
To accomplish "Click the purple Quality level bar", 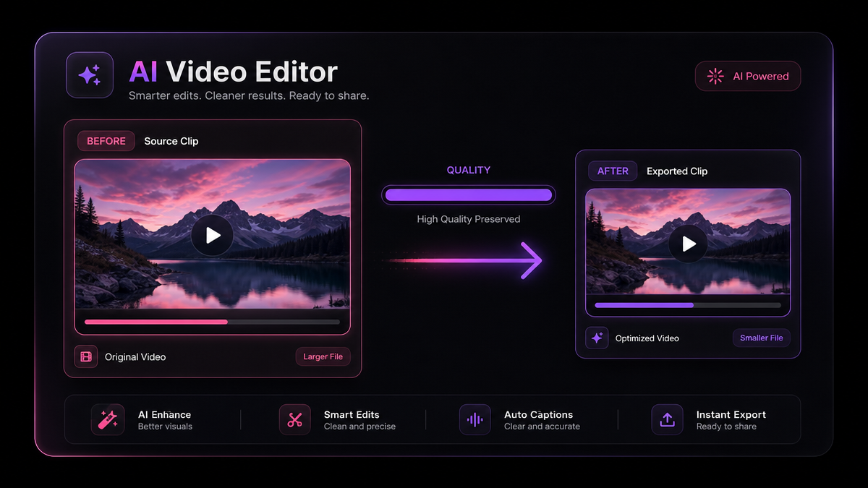I will coord(469,194).
